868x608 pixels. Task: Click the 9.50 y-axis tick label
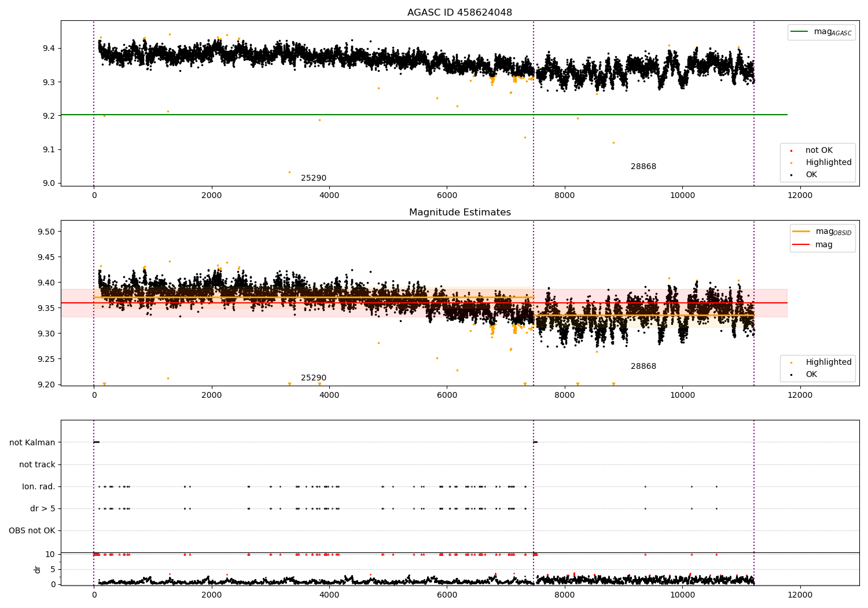coord(47,232)
